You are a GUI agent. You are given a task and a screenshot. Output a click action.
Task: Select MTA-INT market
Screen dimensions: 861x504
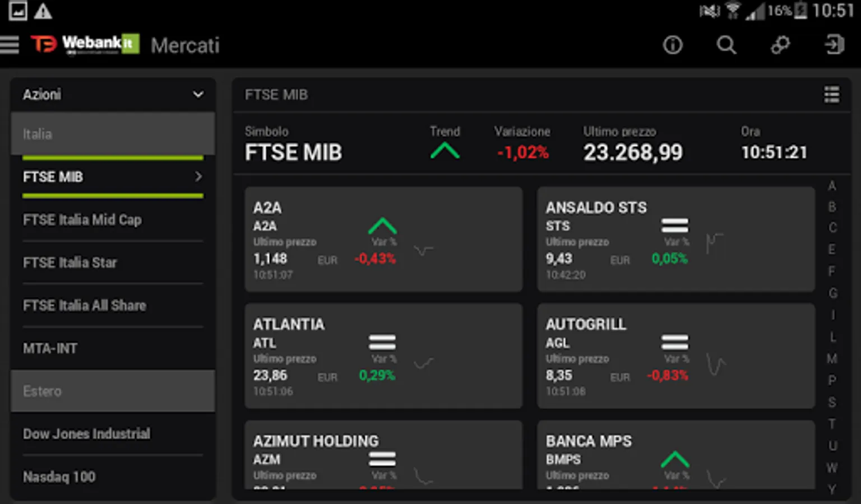(x=113, y=348)
